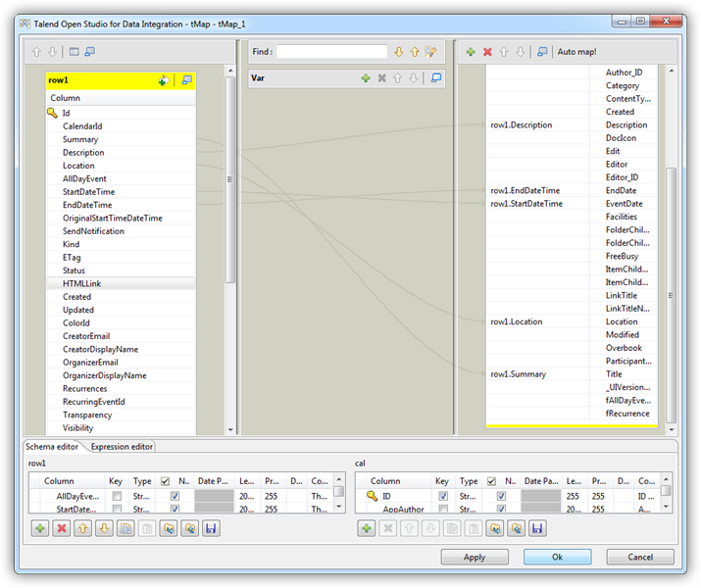Click the add output table green plus icon
701x588 pixels.
pos(471,52)
